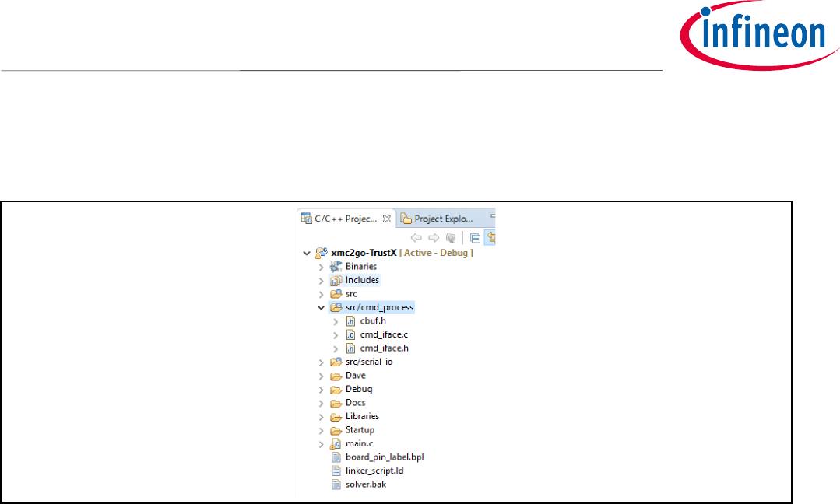
Task: Expand the Includes node
Action: [321, 280]
